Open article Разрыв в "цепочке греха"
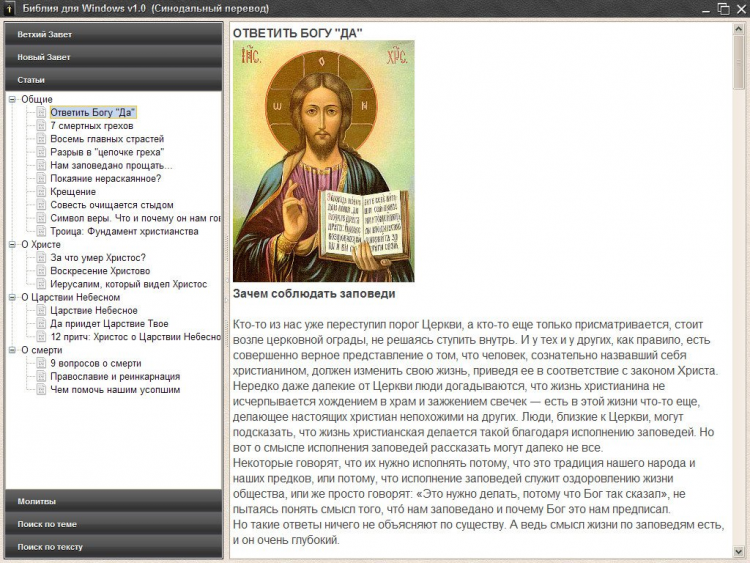 (x=107, y=152)
